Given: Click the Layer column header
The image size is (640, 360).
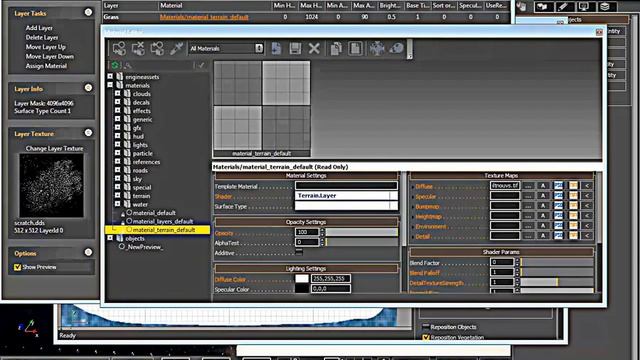Looking at the screenshot, I should pyautogui.click(x=130, y=6).
